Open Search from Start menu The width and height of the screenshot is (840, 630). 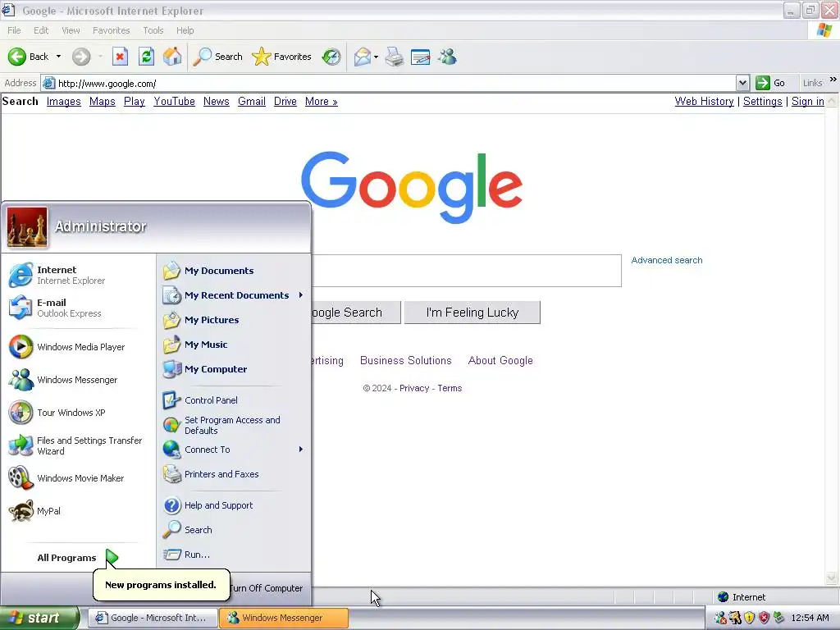pyautogui.click(x=234, y=530)
